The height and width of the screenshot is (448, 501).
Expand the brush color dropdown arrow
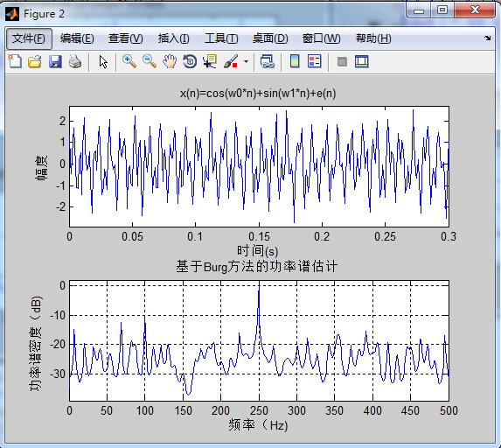(246, 61)
